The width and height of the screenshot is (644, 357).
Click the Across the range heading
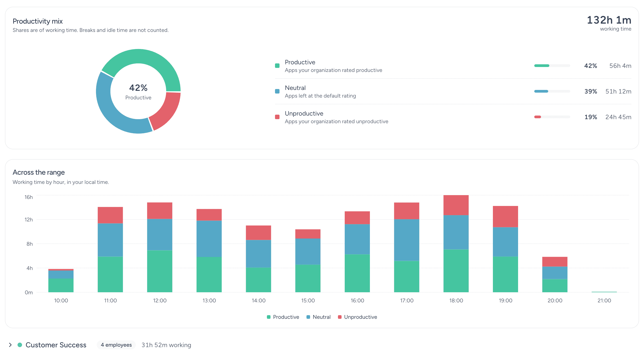[38, 172]
